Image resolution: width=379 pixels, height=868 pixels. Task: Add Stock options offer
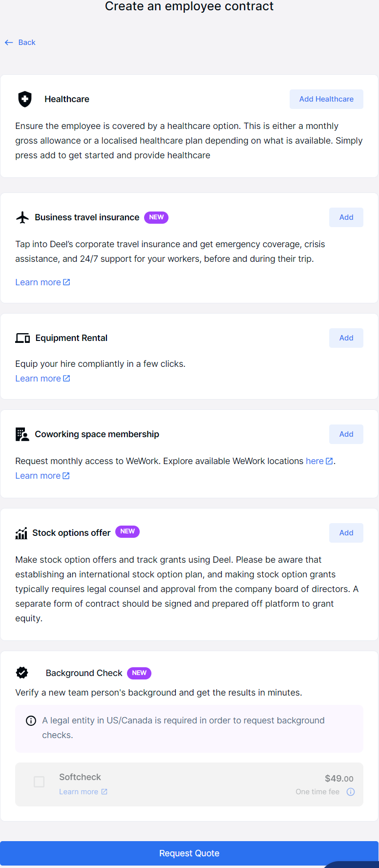point(346,533)
